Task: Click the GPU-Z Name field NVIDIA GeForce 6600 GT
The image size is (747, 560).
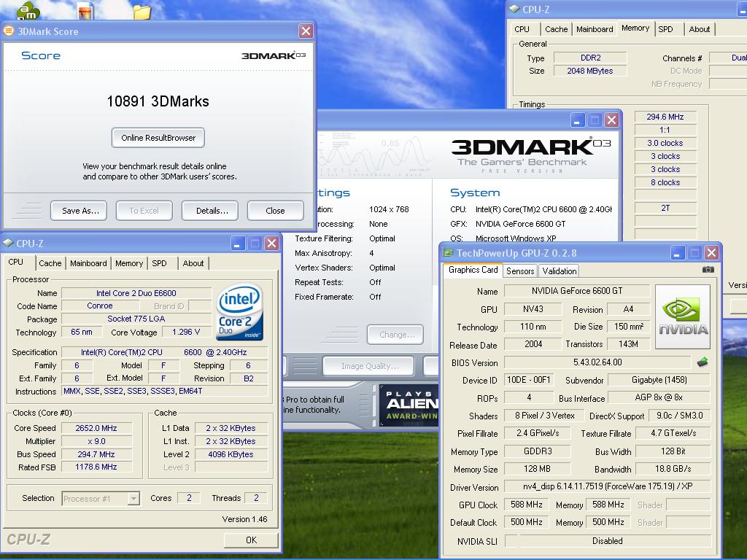Action: tap(577, 290)
